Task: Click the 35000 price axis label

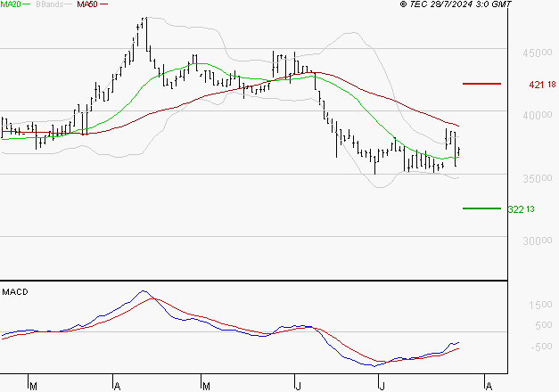Action: click(x=538, y=178)
